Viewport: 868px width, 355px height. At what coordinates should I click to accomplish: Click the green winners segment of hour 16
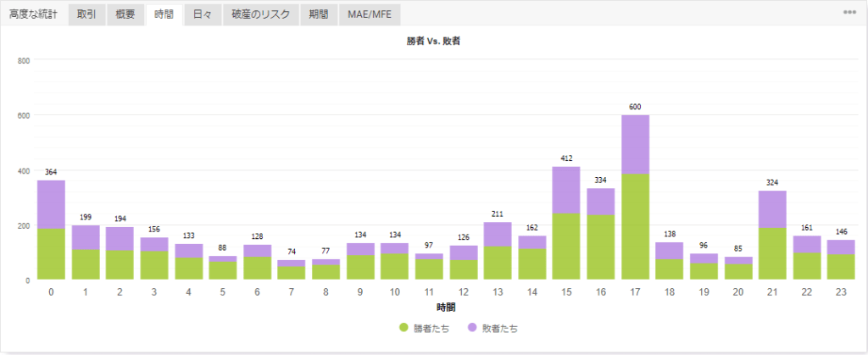coord(601,247)
